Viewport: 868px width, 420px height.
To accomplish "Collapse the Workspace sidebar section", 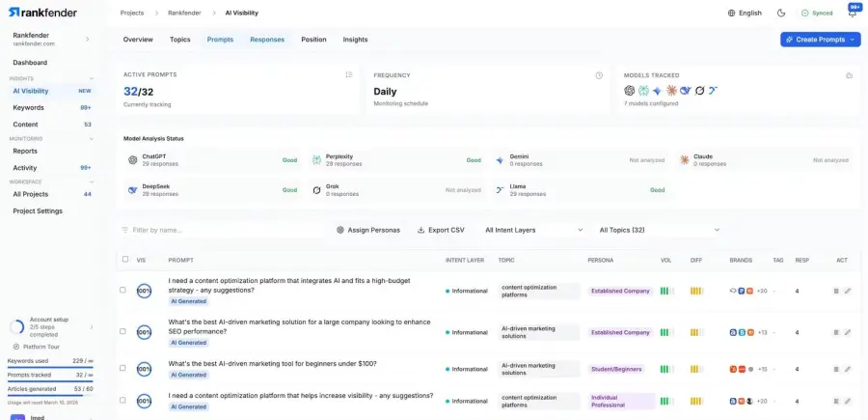I will click(x=92, y=182).
